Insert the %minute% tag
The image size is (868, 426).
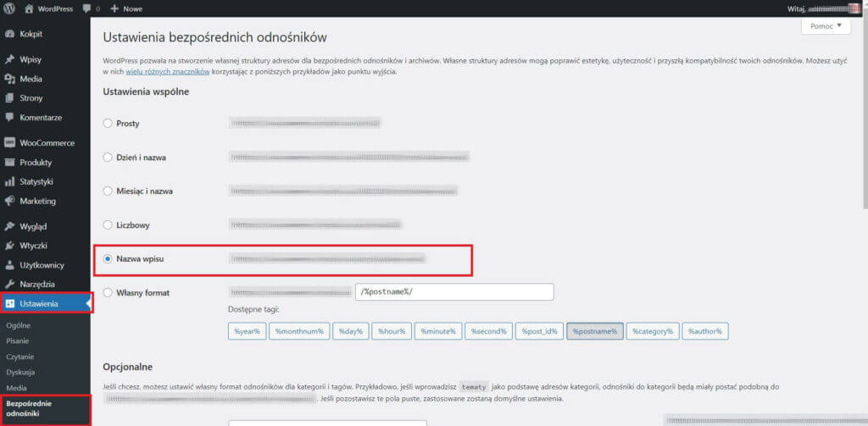coord(438,331)
